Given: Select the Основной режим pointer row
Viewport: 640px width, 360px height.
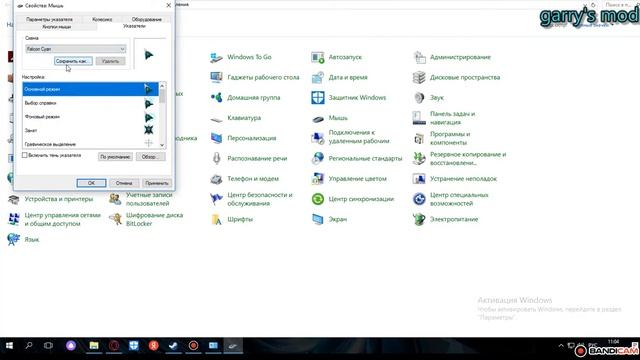Looking at the screenshot, I should coord(90,89).
